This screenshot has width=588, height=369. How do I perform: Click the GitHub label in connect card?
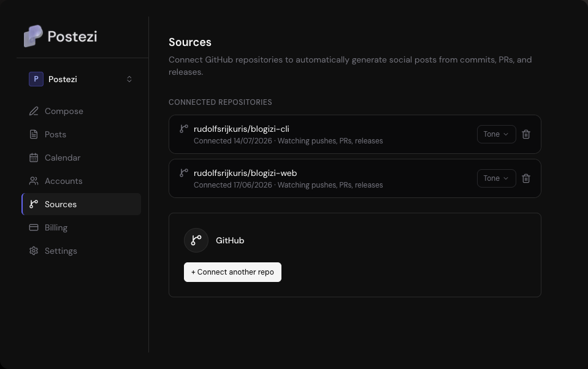point(230,240)
